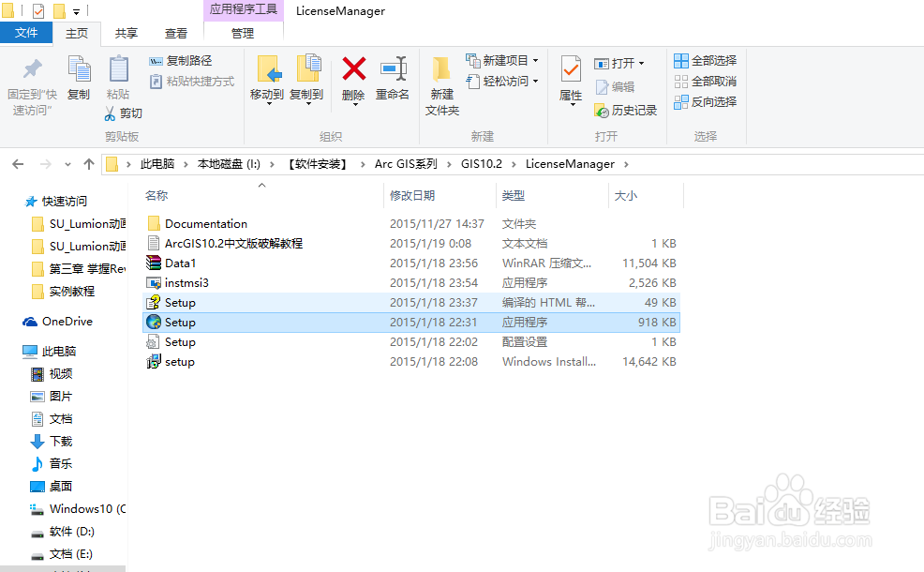Click 【软件安装】 breadcrumb segment
This screenshot has height=572, width=924.
318,164
